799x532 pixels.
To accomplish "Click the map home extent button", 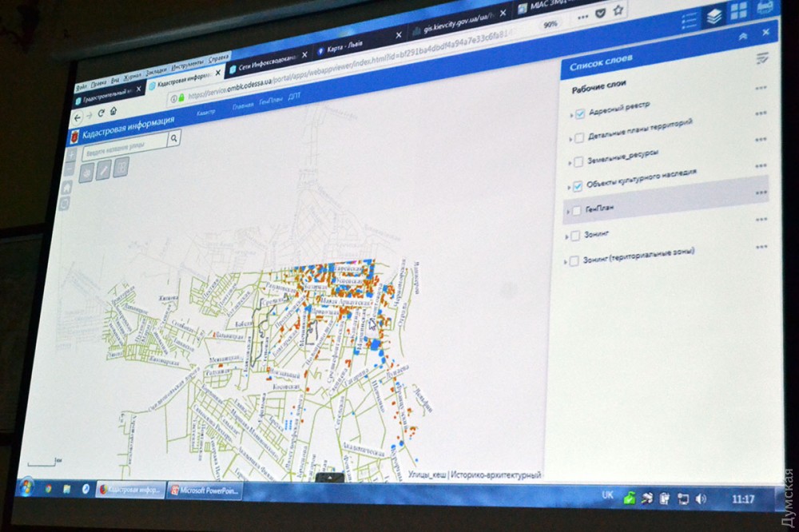I will point(68,188).
